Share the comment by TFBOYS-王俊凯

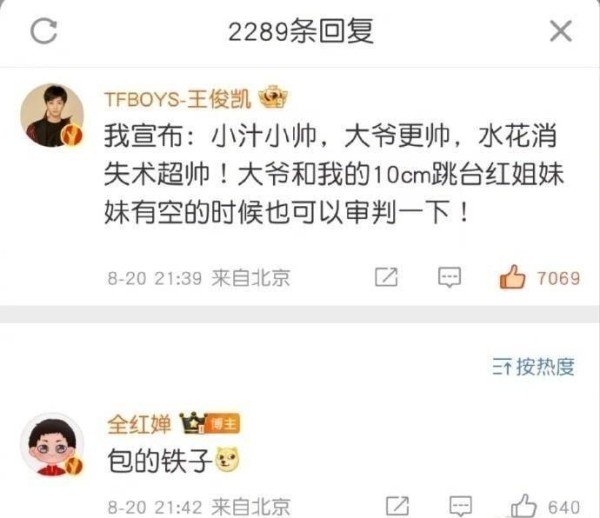(386, 277)
